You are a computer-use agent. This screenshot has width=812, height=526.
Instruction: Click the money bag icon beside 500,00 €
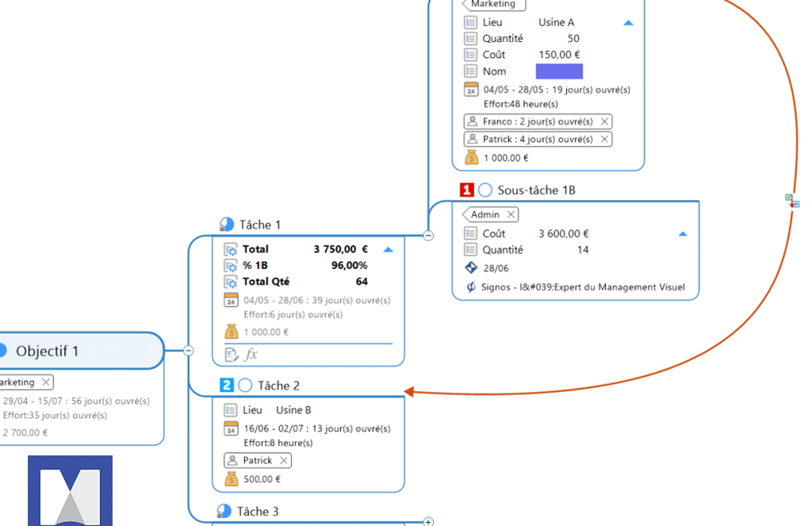[x=231, y=479]
